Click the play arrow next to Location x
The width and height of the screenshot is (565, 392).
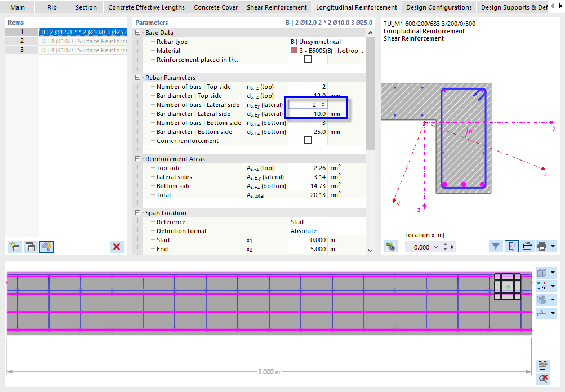pos(452,247)
